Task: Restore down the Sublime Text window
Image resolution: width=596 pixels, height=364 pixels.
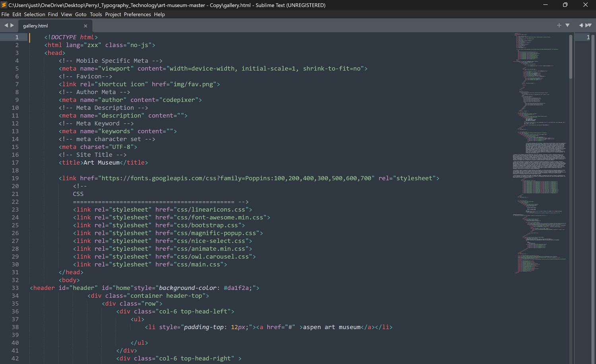Action: click(x=565, y=5)
